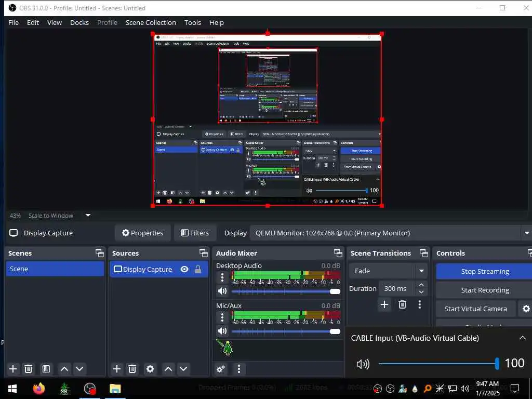Add a new scene with the plus icon
Viewport: 532px width, 399px height.
pyautogui.click(x=13, y=369)
